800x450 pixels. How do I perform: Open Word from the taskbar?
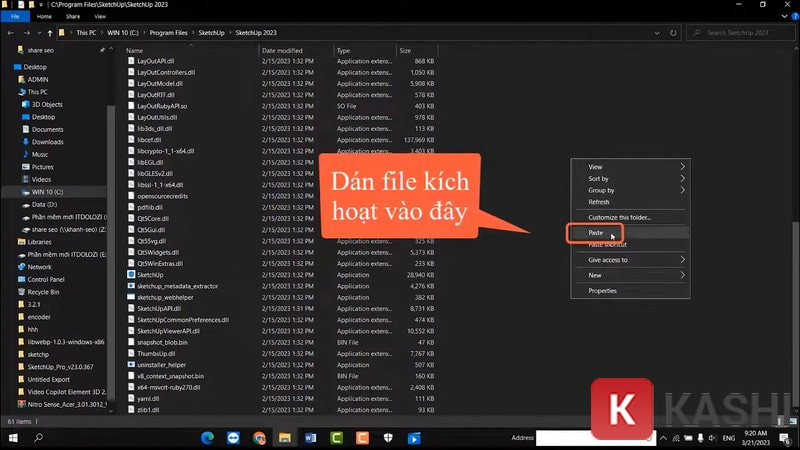pyautogui.click(x=310, y=438)
